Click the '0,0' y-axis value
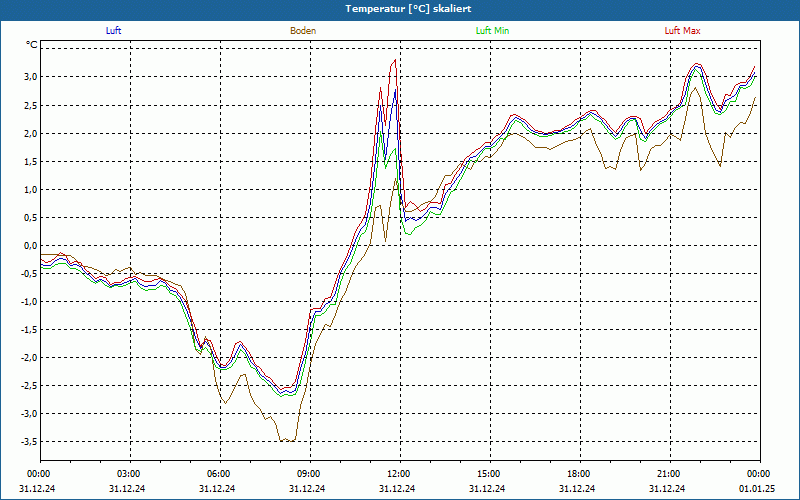 click(32, 245)
